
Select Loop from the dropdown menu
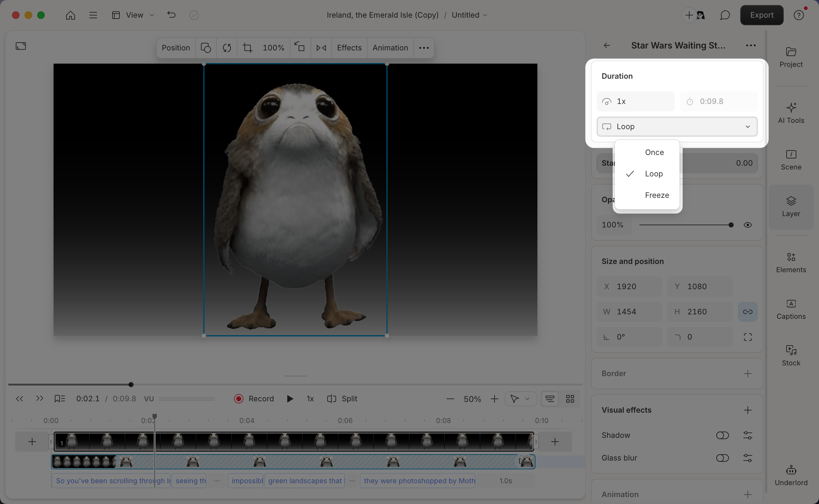point(647,174)
